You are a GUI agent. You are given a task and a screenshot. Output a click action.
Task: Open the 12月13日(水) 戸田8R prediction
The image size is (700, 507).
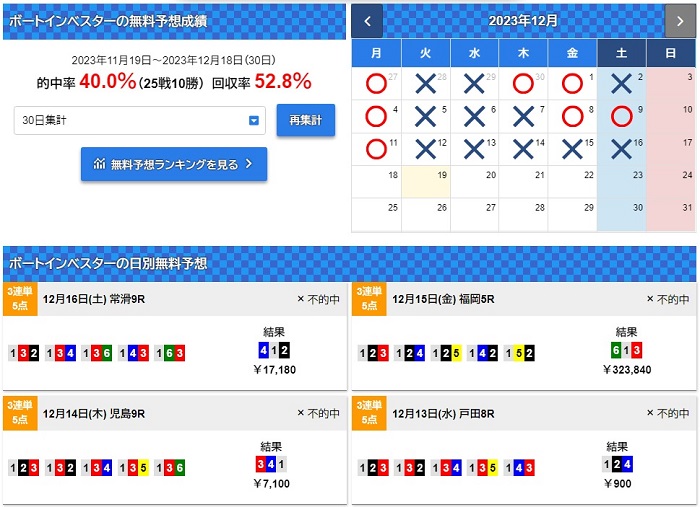click(x=443, y=412)
